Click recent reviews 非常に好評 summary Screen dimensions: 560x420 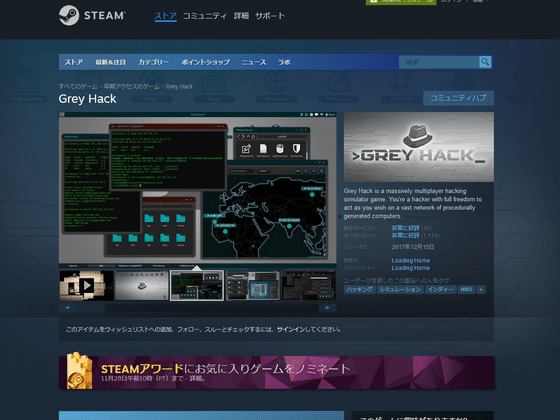pos(405,228)
